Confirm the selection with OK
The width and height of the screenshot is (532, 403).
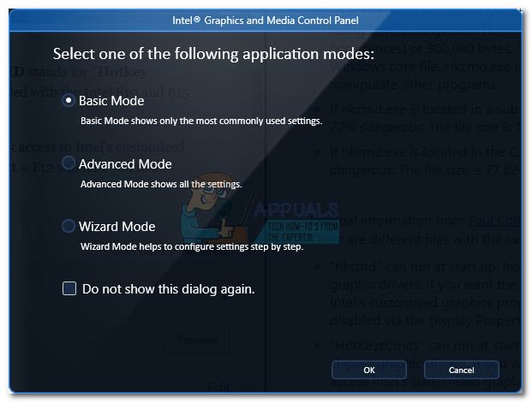point(369,370)
